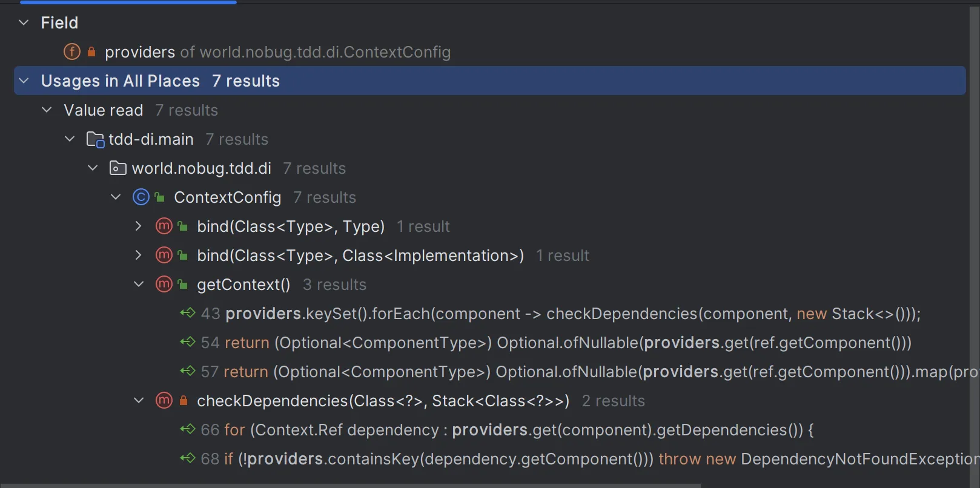Viewport: 980px width, 488px height.
Task: Click the method icon for checkDependencies
Action: click(164, 401)
